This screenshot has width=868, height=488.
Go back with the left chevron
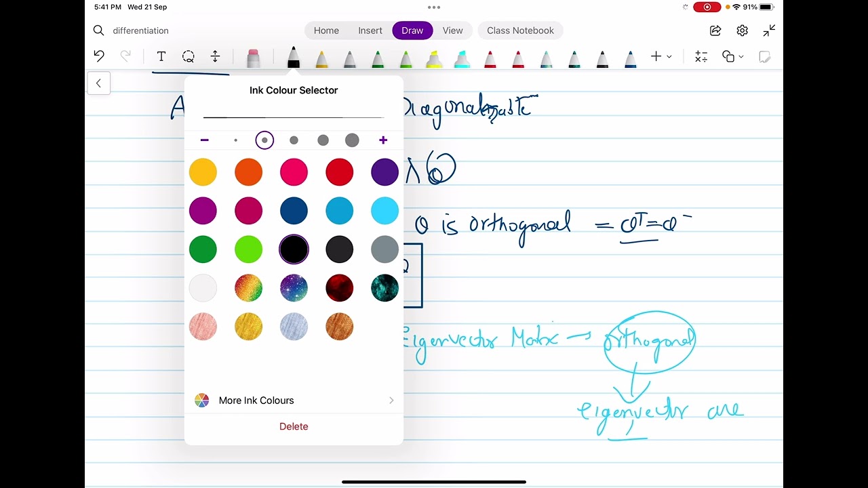pos(98,83)
